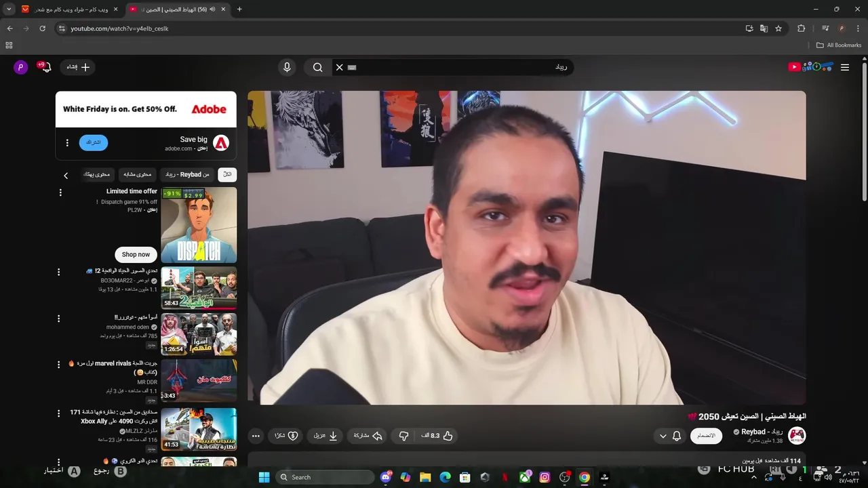
Task: Open the 58:43 BO3OMAR22 video thumbnail
Action: pyautogui.click(x=199, y=288)
